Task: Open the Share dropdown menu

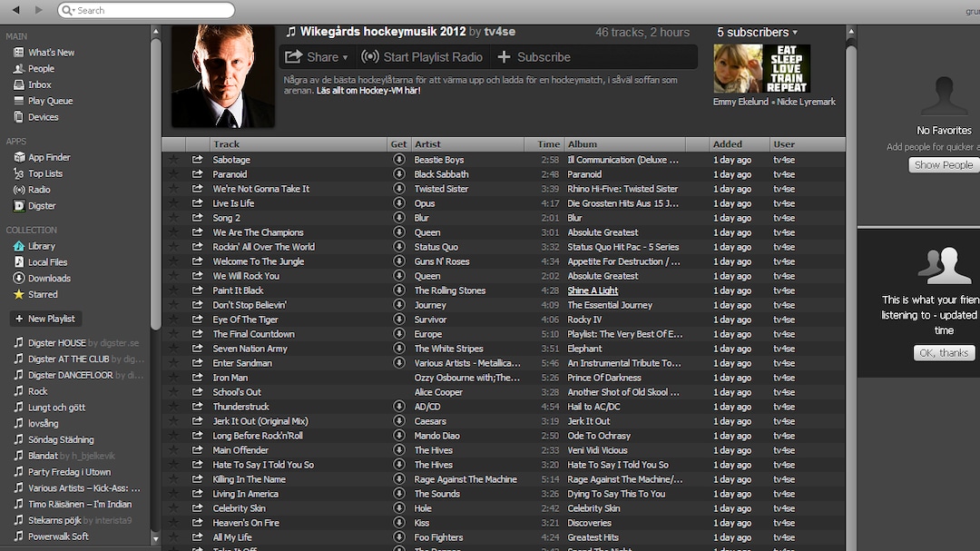Action: pyautogui.click(x=316, y=57)
